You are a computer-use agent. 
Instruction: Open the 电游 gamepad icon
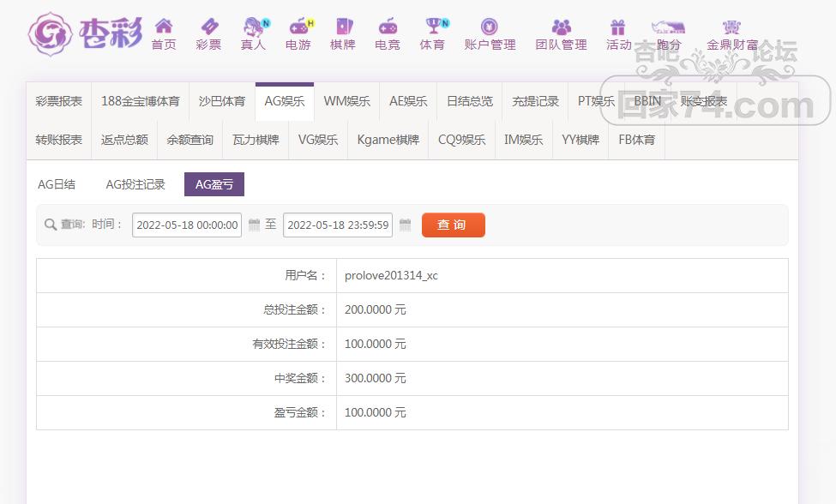coord(298,27)
